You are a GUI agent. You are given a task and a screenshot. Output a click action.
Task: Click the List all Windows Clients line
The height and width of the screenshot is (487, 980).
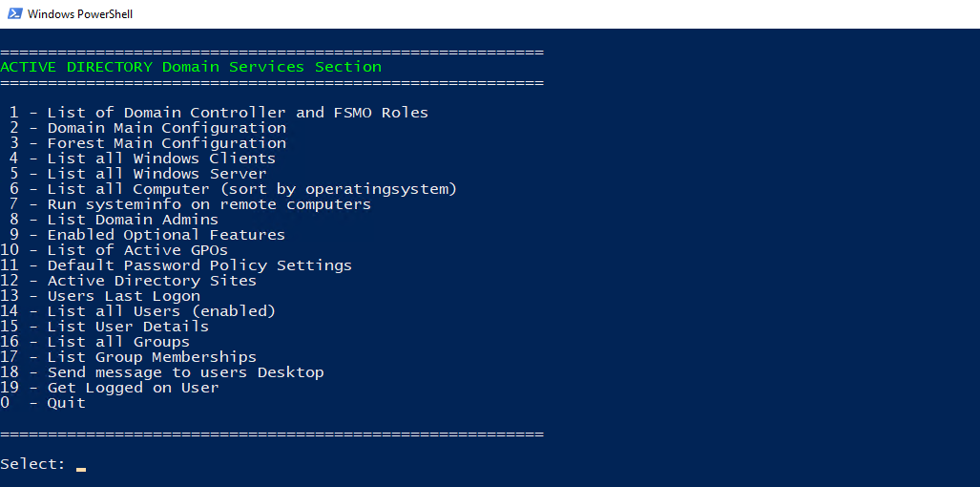(x=161, y=159)
